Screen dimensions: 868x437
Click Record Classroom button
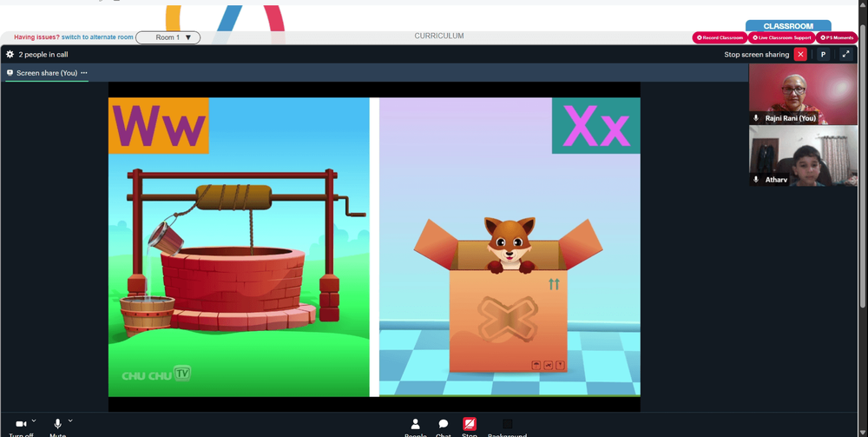pos(720,37)
